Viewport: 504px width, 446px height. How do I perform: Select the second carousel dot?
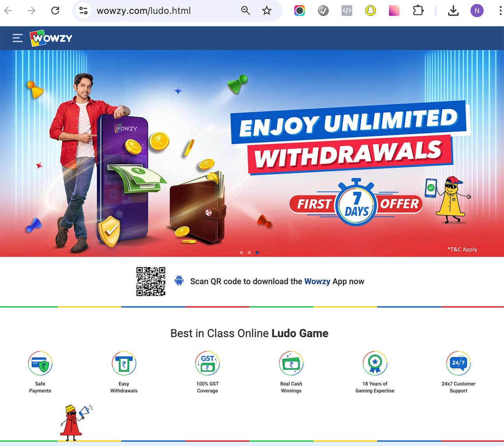tap(249, 253)
